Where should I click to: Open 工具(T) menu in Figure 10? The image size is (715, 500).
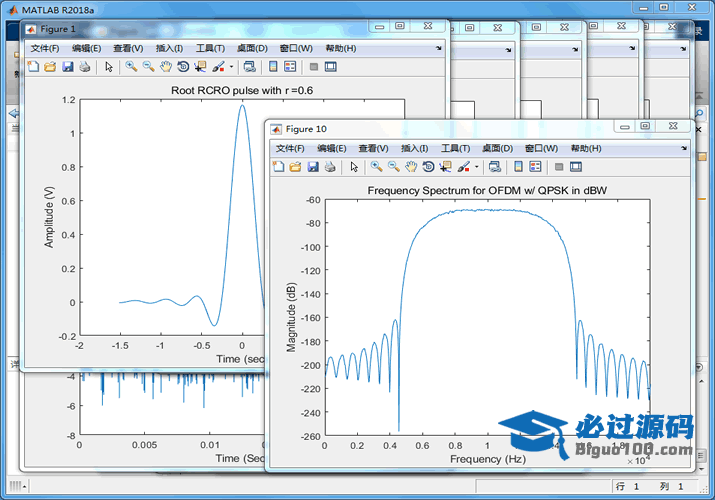pos(456,149)
